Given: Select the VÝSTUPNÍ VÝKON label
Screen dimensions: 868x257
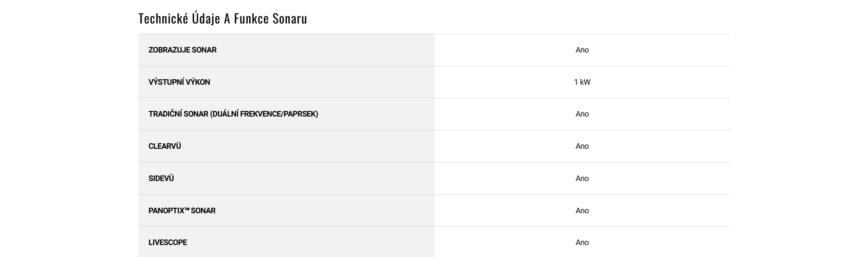Looking at the screenshot, I should [179, 82].
